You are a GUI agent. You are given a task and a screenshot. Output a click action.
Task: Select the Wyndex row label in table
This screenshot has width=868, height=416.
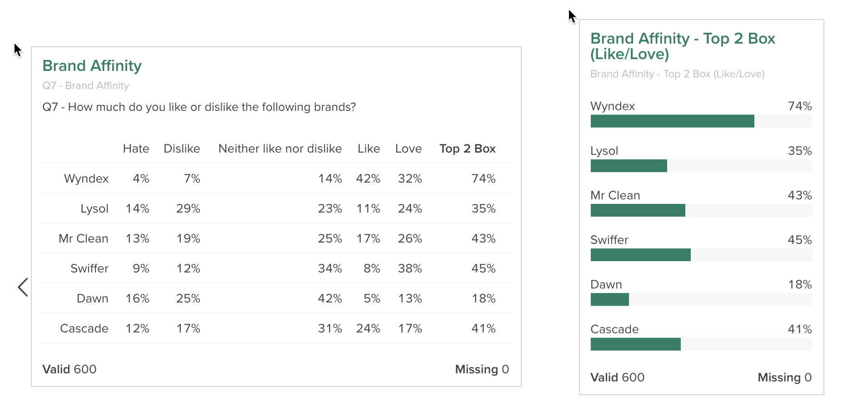tap(86, 178)
